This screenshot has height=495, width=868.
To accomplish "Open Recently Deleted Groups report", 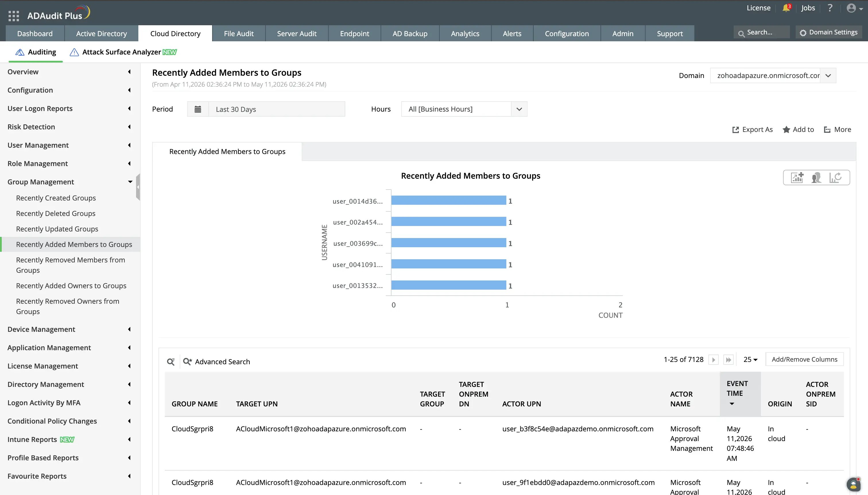I will point(56,213).
